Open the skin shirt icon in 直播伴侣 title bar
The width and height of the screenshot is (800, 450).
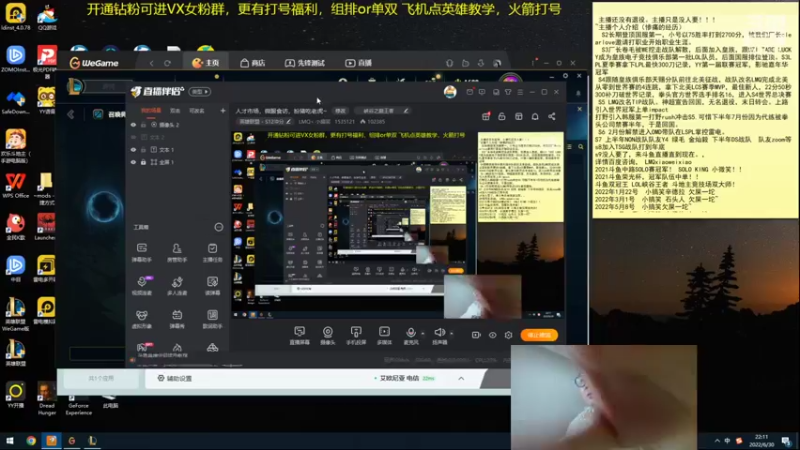(x=508, y=92)
